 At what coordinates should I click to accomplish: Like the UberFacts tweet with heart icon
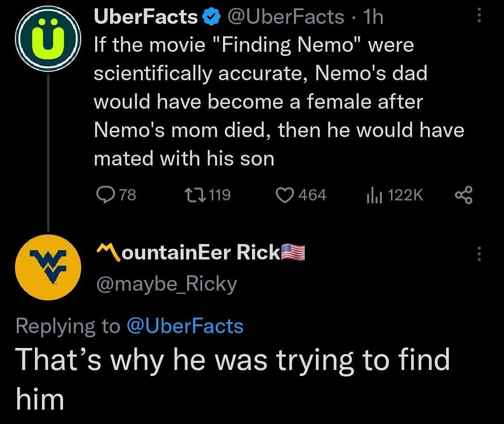pos(285,195)
